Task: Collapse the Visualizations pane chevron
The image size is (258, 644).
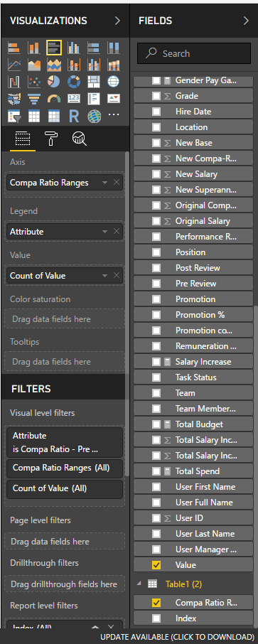Action: point(117,21)
